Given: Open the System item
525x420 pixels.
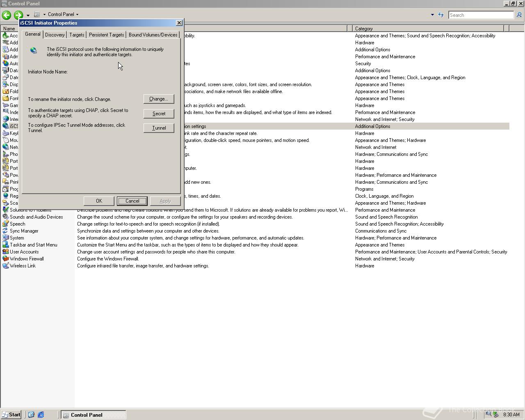Looking at the screenshot, I should [17, 238].
